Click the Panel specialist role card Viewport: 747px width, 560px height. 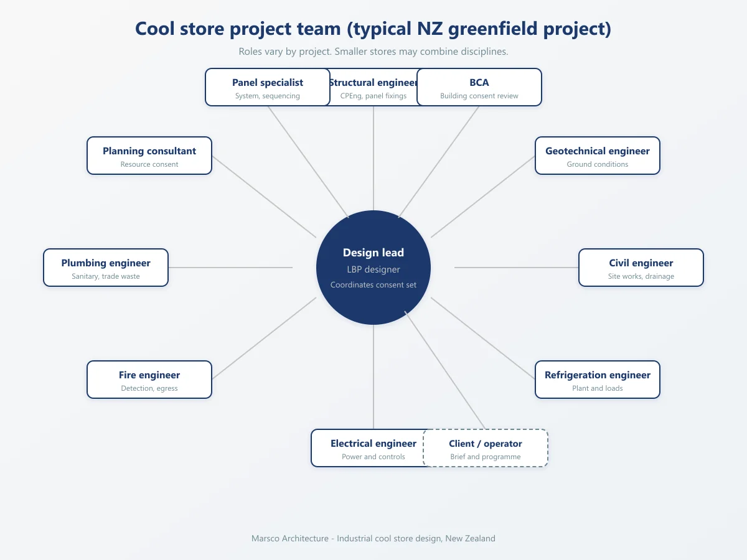tap(268, 87)
